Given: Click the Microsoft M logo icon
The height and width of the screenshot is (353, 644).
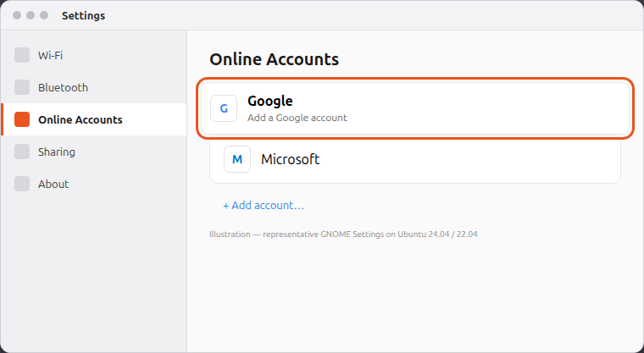Looking at the screenshot, I should click(237, 159).
